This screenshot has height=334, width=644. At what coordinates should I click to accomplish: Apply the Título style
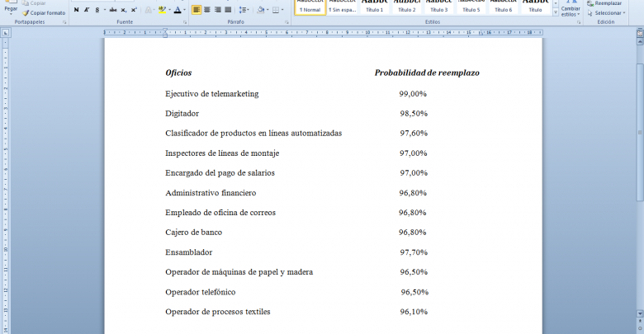coord(535,7)
